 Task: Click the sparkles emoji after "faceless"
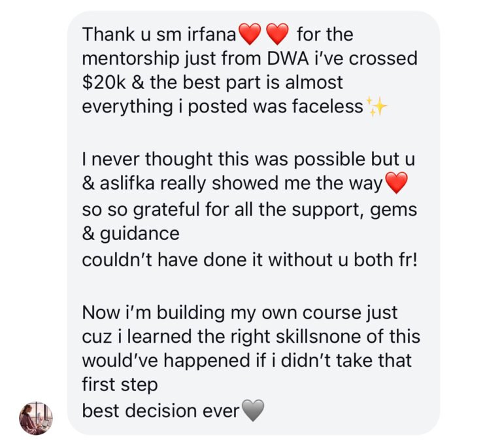(377, 107)
